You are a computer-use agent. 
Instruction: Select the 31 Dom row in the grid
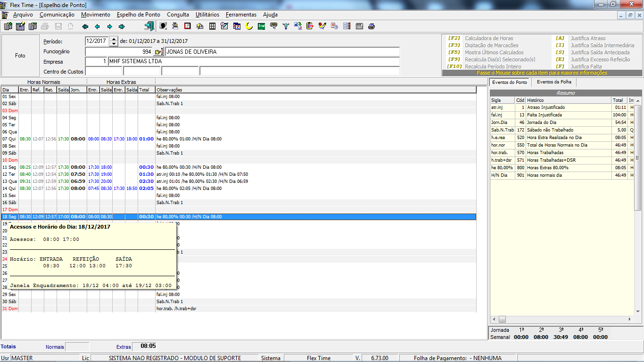tap(238, 309)
